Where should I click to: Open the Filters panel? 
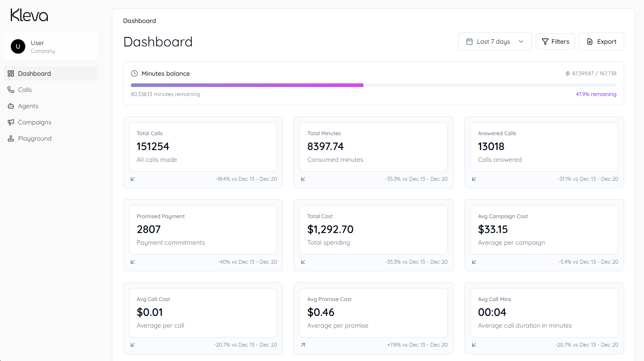(x=555, y=41)
